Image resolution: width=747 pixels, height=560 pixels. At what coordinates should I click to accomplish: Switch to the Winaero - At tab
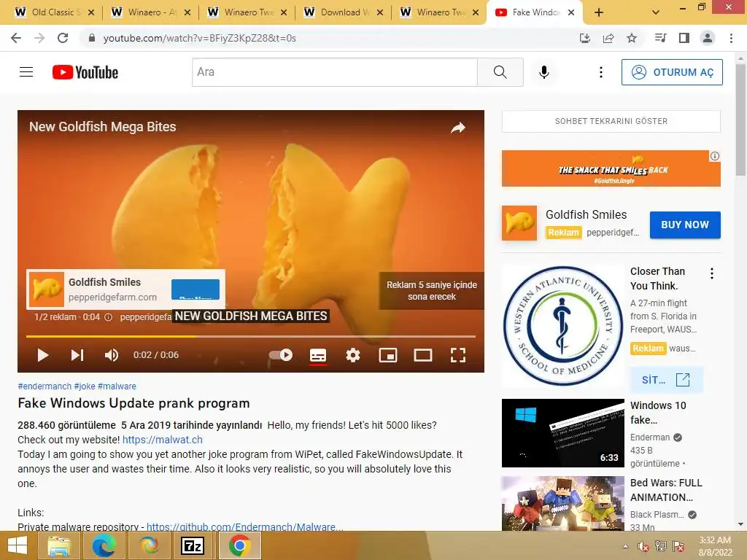click(150, 12)
